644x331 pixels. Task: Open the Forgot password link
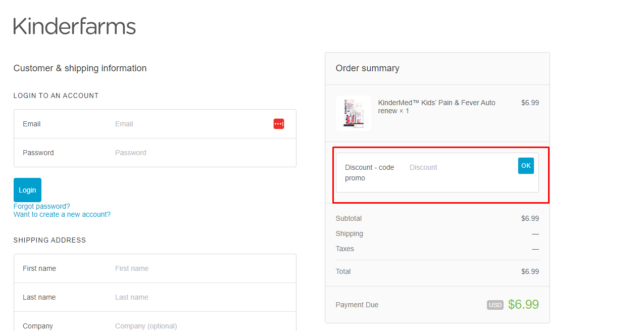click(x=42, y=206)
